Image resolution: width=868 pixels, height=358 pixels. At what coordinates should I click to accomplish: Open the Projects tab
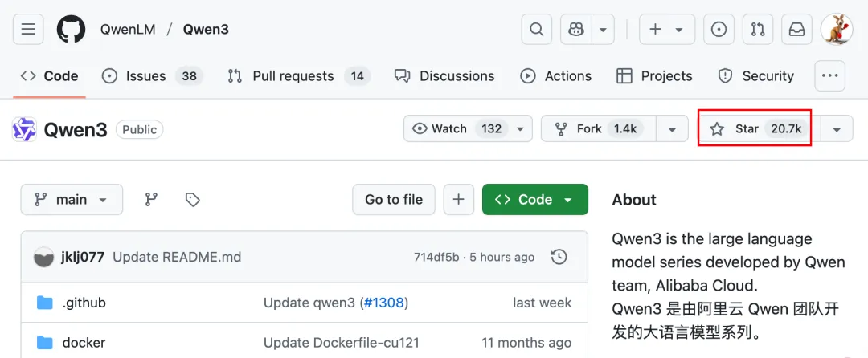point(655,76)
